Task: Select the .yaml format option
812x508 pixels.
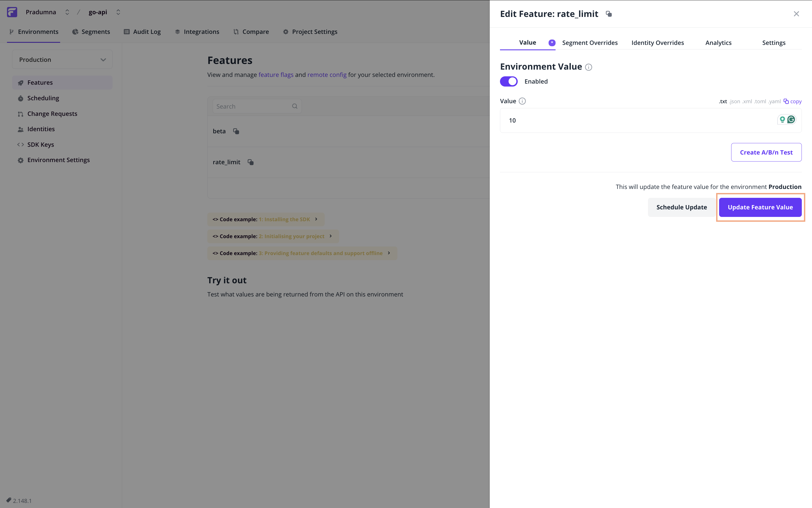Action: tap(774, 102)
